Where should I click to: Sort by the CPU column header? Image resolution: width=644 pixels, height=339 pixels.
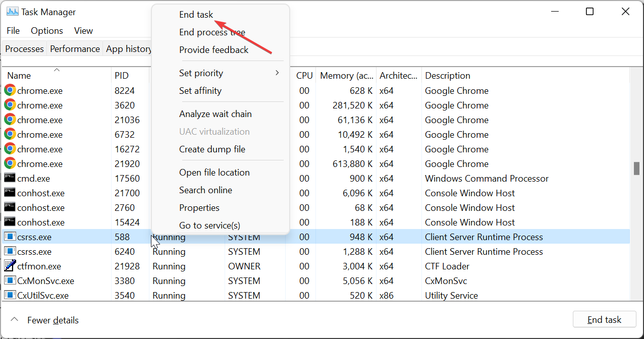pos(304,76)
